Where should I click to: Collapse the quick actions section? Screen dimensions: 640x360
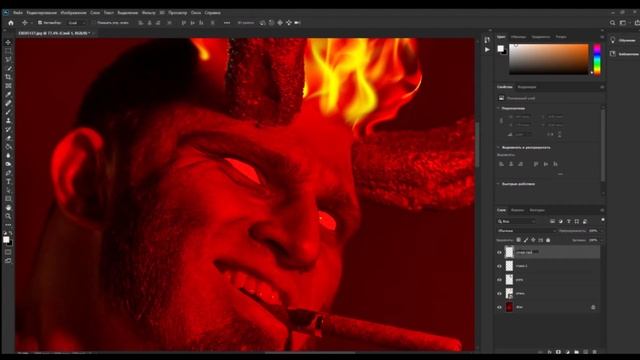coord(498,184)
